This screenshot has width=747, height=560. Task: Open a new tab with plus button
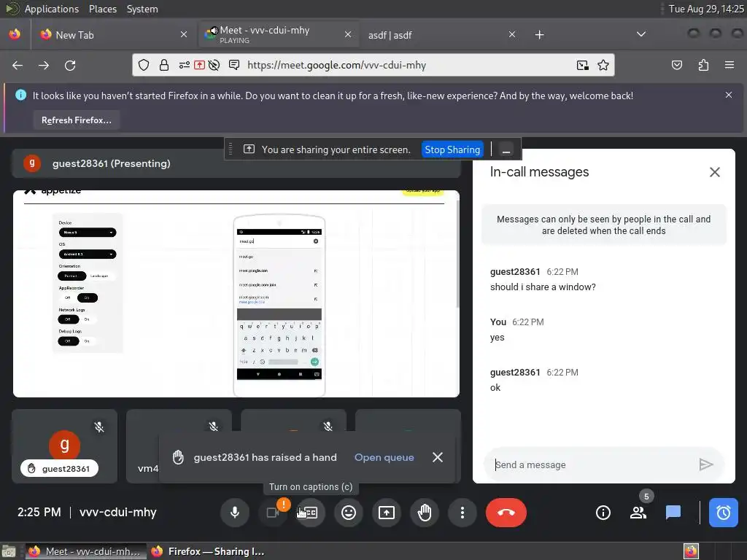click(x=539, y=35)
